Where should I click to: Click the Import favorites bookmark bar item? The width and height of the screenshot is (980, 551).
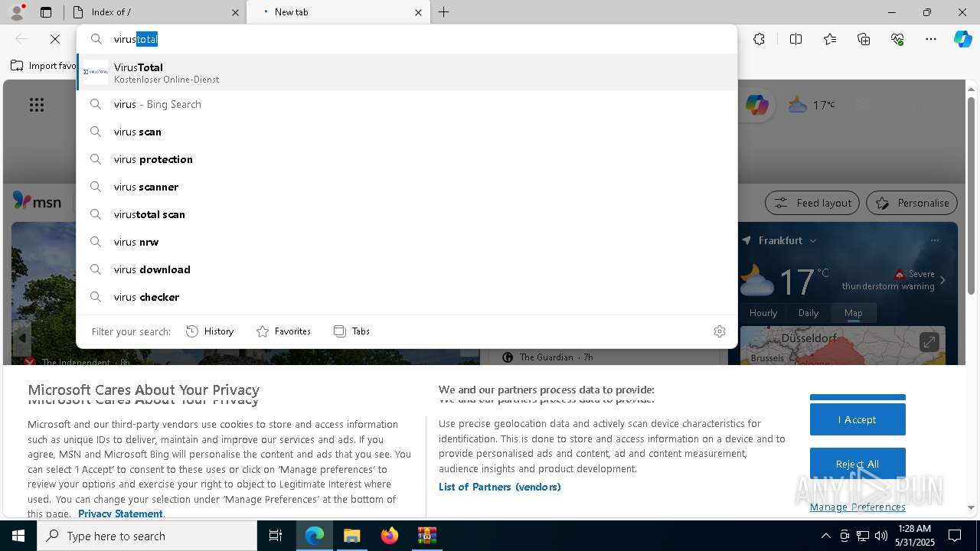pyautogui.click(x=43, y=66)
